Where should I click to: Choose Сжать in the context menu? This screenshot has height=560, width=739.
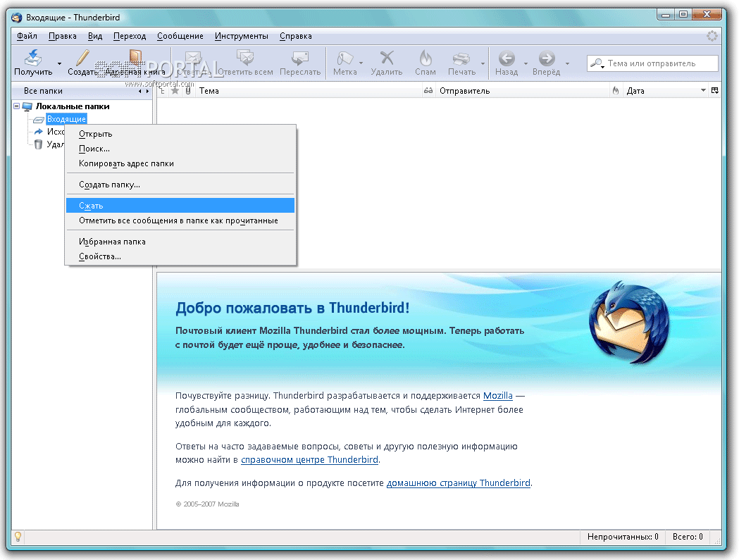coord(180,206)
